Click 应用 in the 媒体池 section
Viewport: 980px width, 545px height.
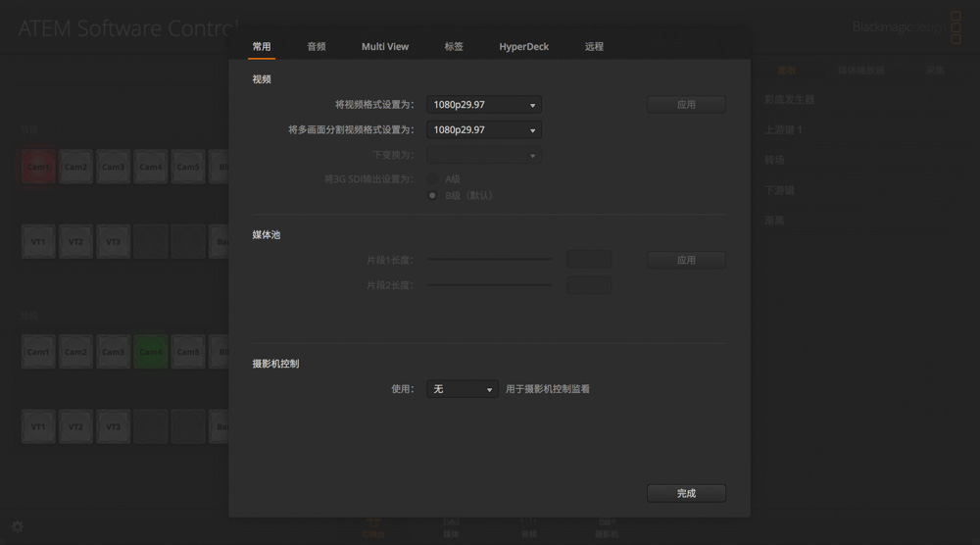686,260
